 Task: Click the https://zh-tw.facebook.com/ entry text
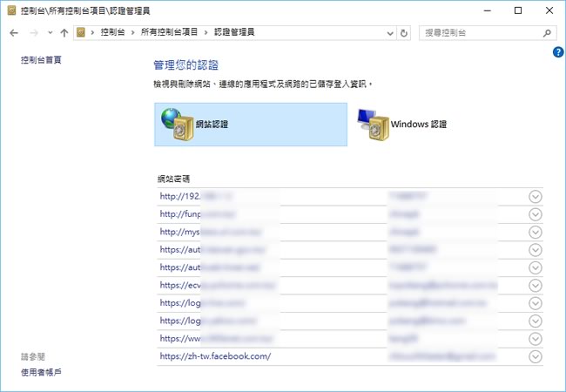[215, 356]
